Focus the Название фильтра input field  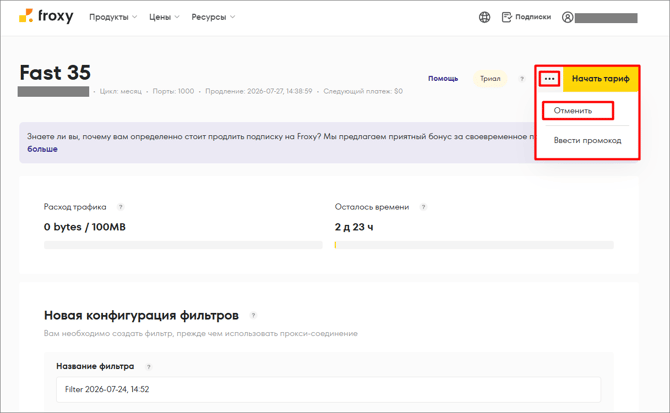pos(328,390)
